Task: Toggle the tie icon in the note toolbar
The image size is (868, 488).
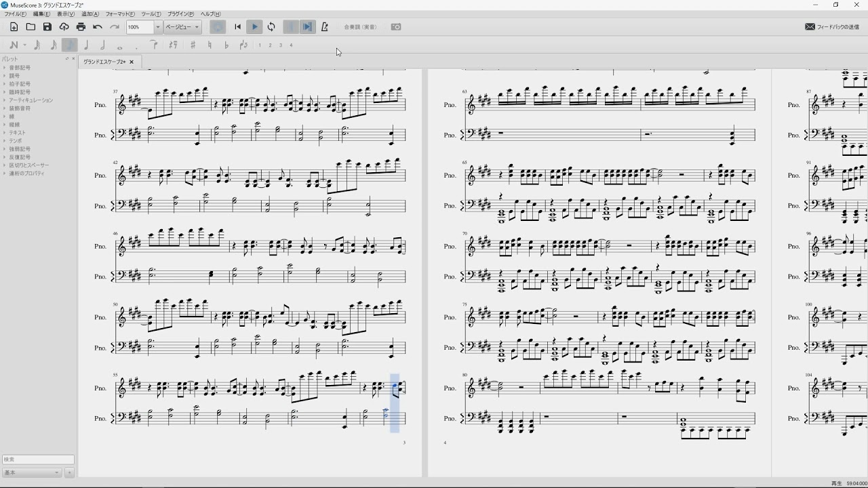Action: [154, 45]
